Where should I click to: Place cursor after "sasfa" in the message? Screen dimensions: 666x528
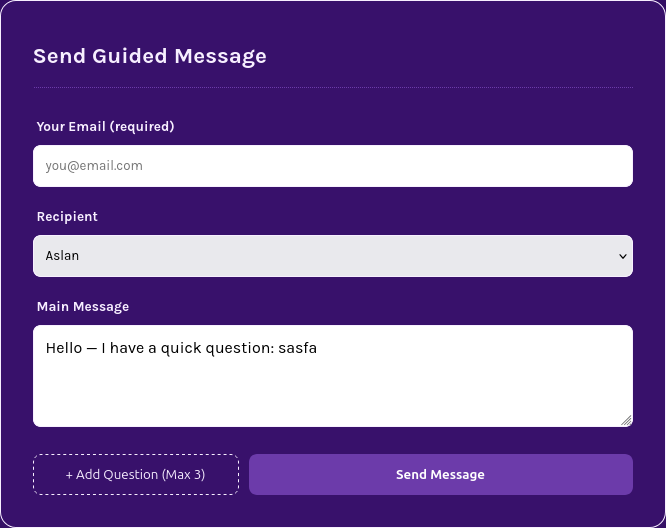tap(318, 348)
